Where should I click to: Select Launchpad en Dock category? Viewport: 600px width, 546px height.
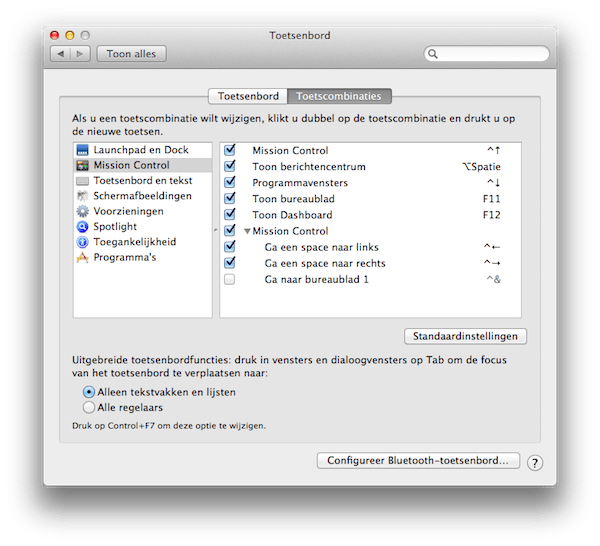143,150
